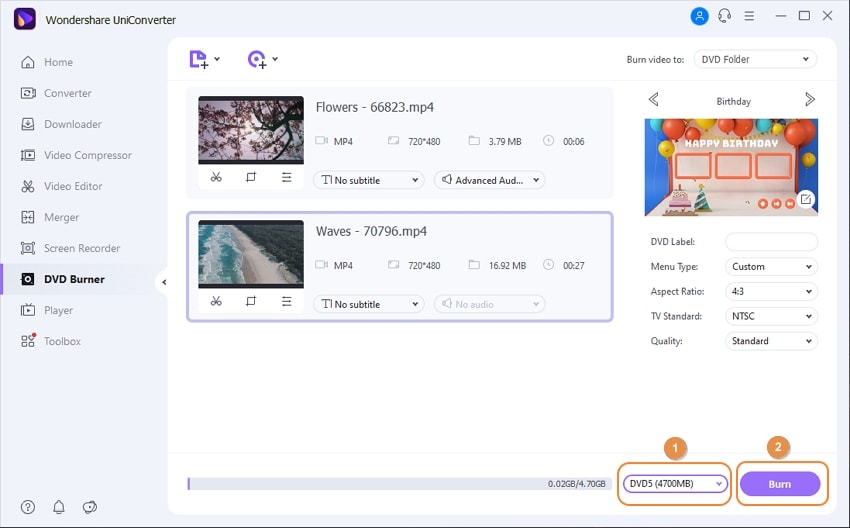Expand the Load DVD dropdown arrow
Screen dimensions: 850x528
(x=275, y=59)
